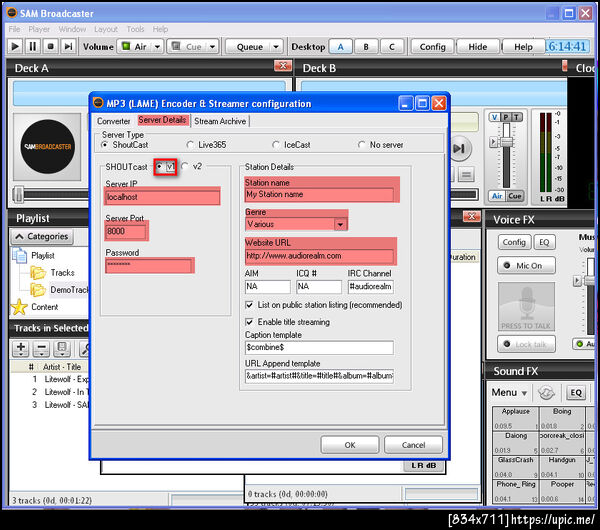Open the File menu
Viewport: 600px width, 530px height.
coord(15,29)
